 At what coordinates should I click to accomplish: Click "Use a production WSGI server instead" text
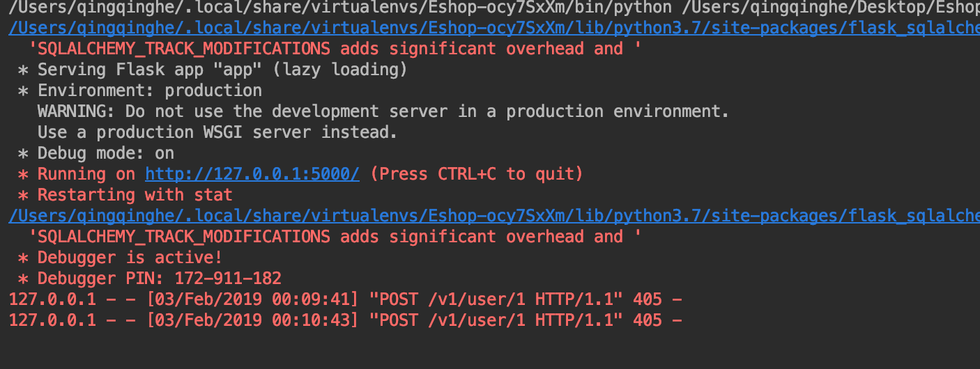pos(217,132)
